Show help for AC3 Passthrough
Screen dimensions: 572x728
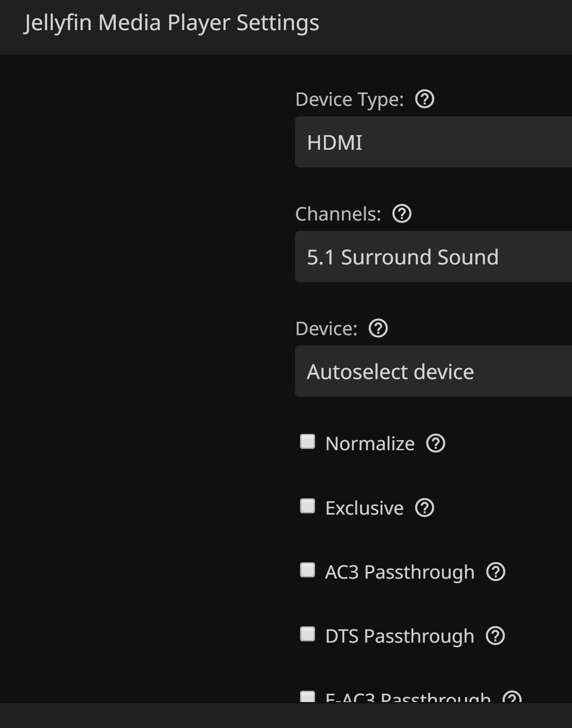pyautogui.click(x=495, y=572)
